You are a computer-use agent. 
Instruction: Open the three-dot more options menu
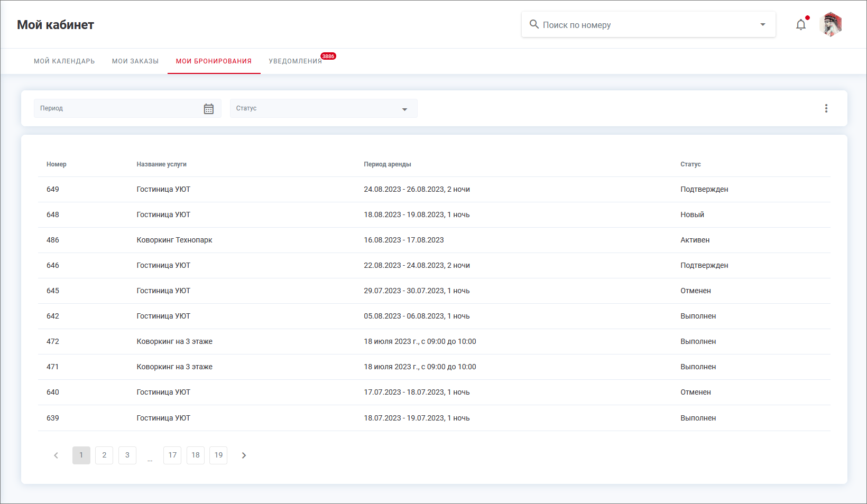pos(826,108)
